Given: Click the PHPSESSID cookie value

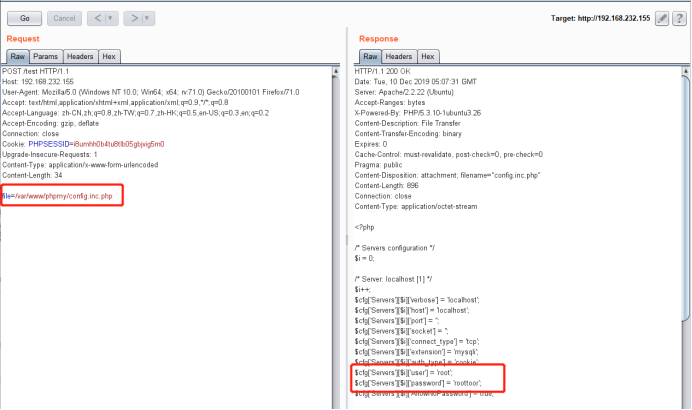Looking at the screenshot, I should pos(119,144).
